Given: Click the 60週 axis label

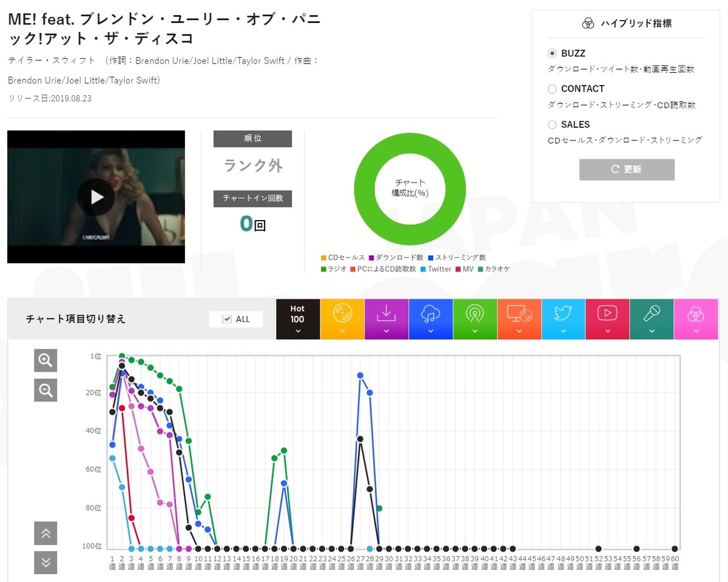Looking at the screenshot, I should tap(675, 562).
